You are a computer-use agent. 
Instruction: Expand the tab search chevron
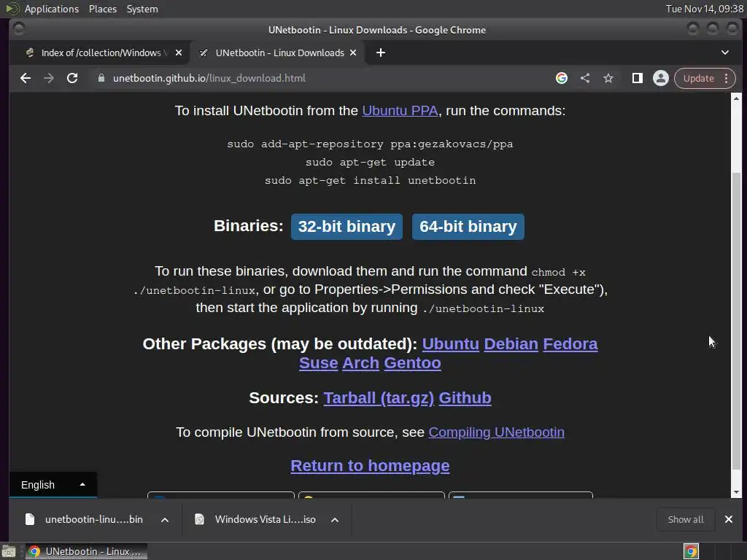(725, 52)
